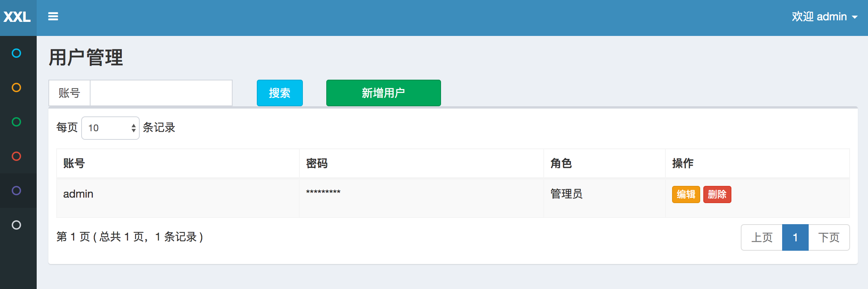Open the white circle sidebar item

click(x=16, y=225)
